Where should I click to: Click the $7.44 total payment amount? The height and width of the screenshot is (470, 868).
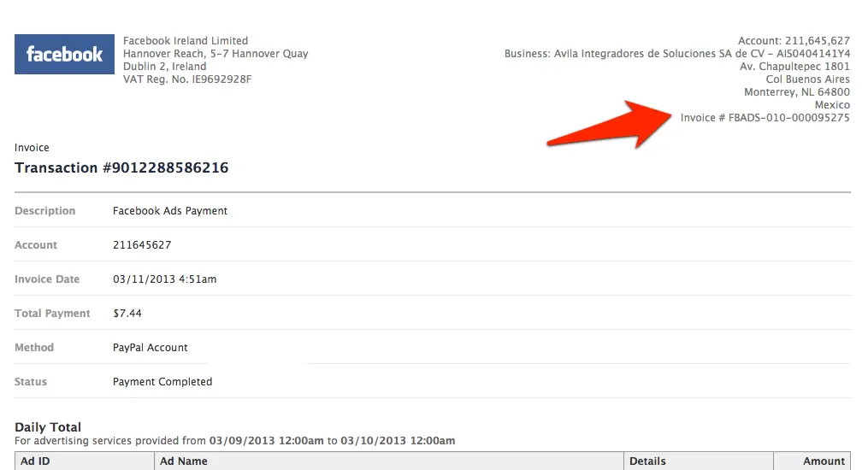click(127, 314)
